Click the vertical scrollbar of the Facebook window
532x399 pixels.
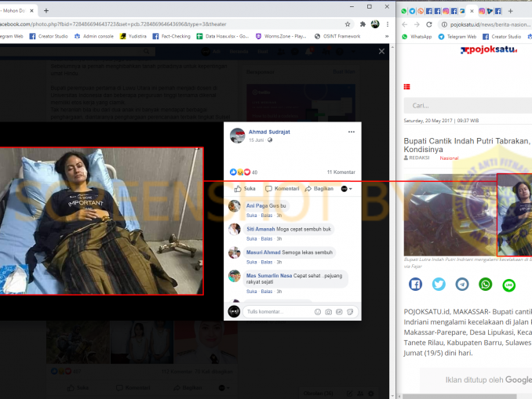pyautogui.click(x=392, y=220)
